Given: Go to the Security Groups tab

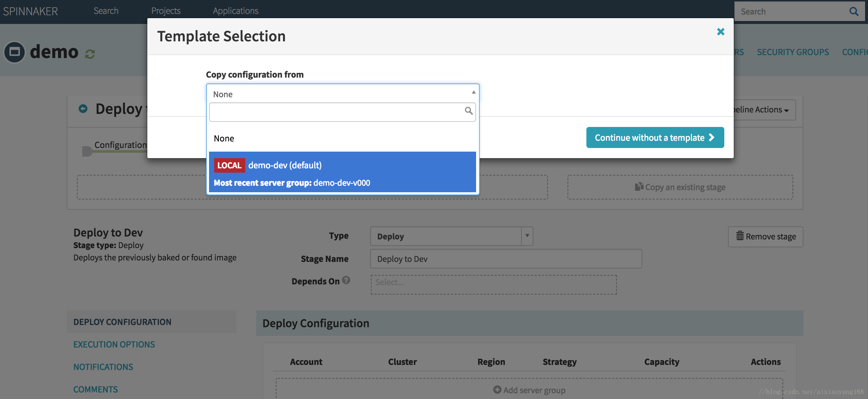Looking at the screenshot, I should click(793, 52).
